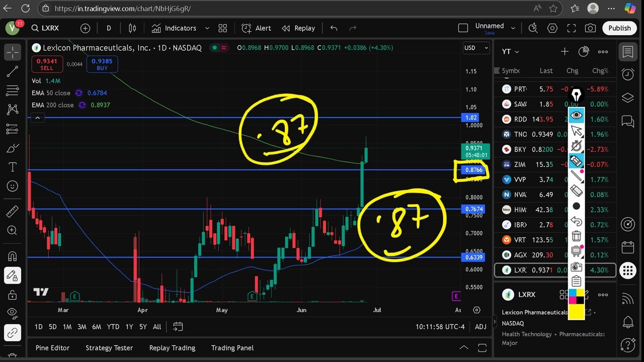Image resolution: width=644 pixels, height=362 pixels.
Task: Click the zoom in tool
Action: pyautogui.click(x=13, y=230)
